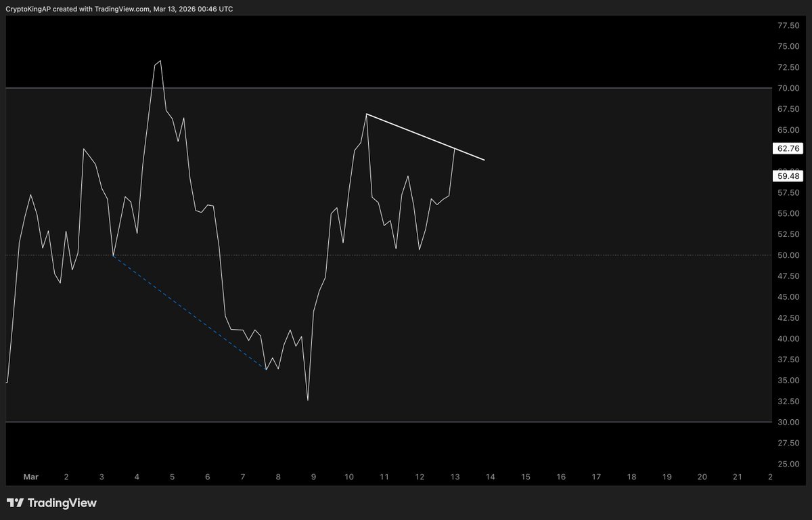The image size is (812, 520).
Task: Click the 77.50 price axis label
Action: click(x=788, y=26)
